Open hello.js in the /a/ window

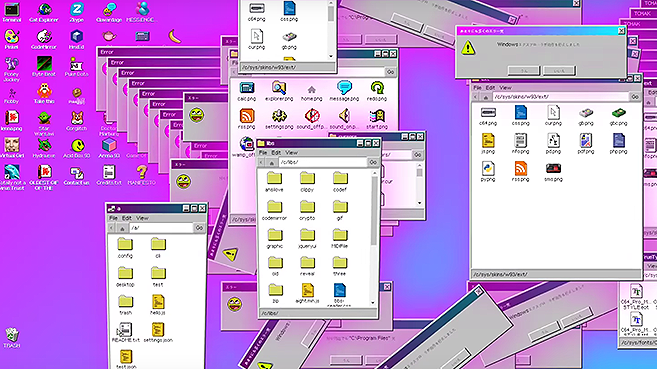pos(158,304)
